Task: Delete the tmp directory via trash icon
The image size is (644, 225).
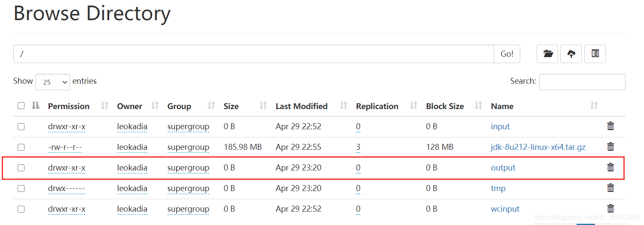Action: 610,188
